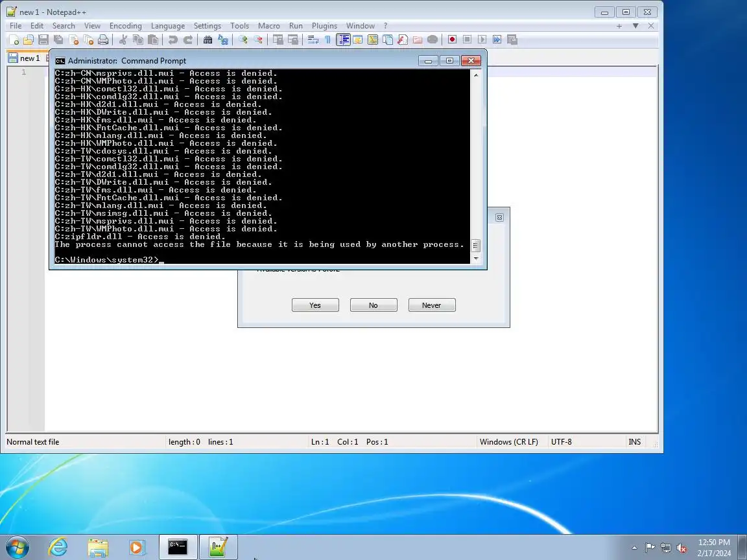The width and height of the screenshot is (747, 560).
Task: Open the View menu
Action: [x=92, y=26]
